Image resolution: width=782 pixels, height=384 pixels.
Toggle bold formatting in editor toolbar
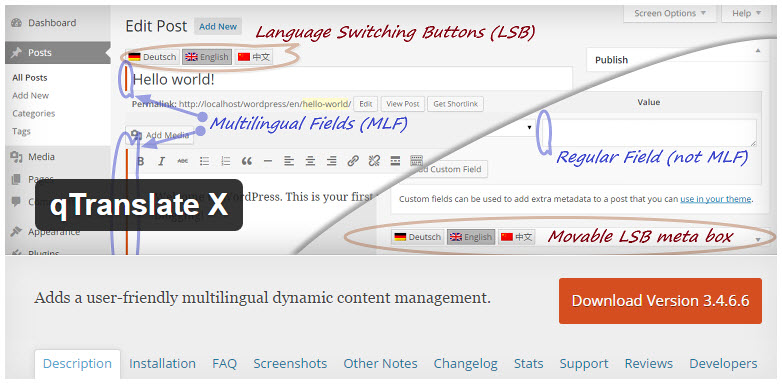pyautogui.click(x=141, y=161)
